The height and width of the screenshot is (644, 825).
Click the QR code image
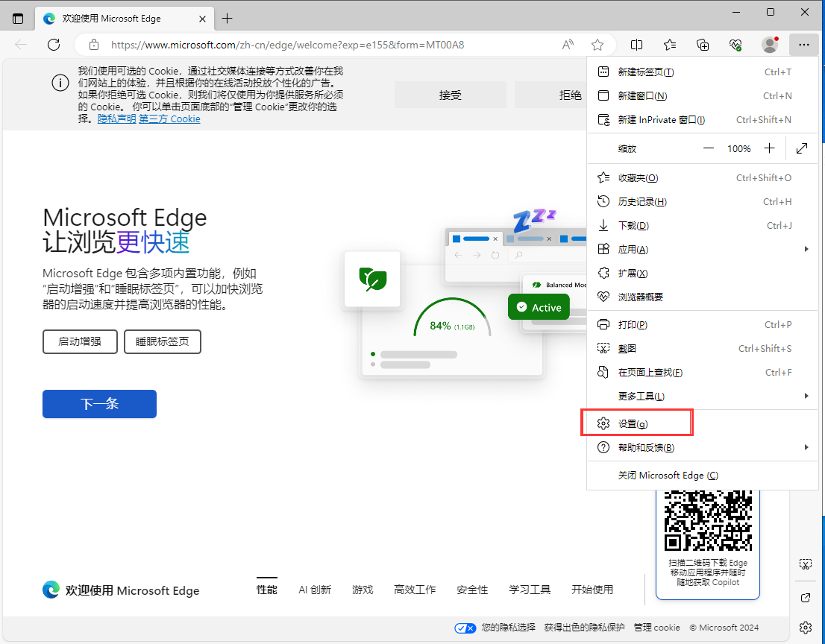coord(708,520)
